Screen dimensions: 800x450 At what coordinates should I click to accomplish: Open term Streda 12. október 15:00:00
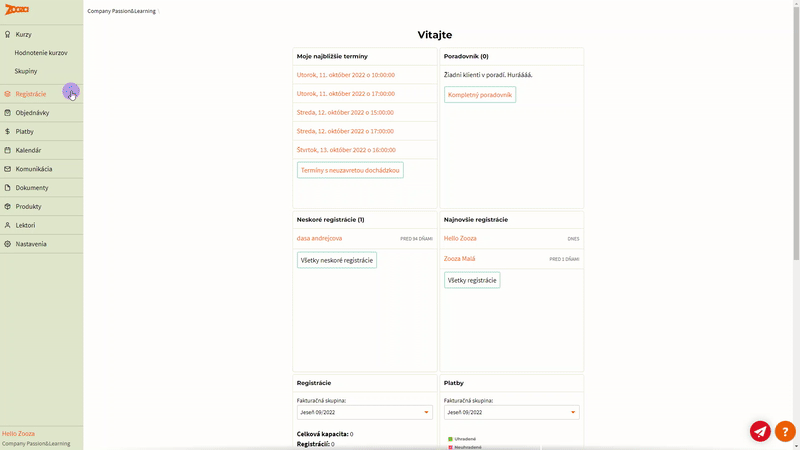point(345,112)
